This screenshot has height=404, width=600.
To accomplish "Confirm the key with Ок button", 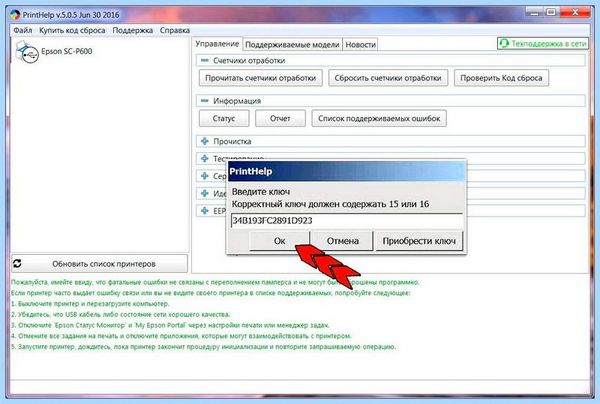I will click(x=279, y=241).
